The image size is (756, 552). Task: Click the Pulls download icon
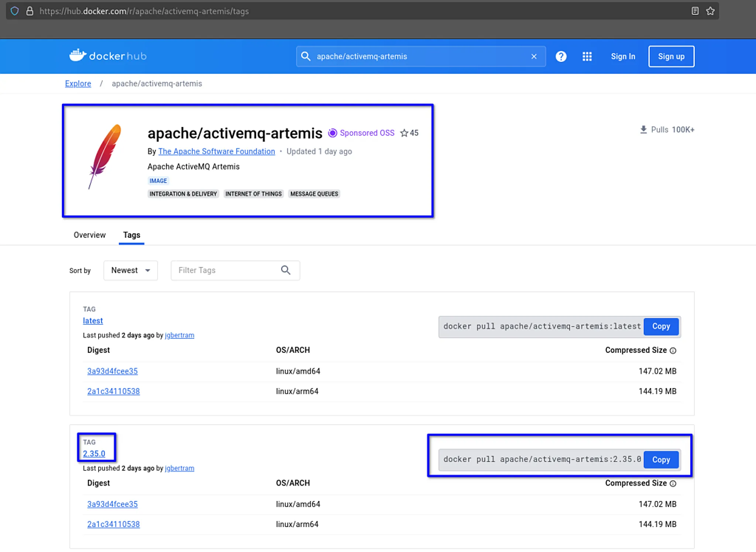(x=643, y=130)
